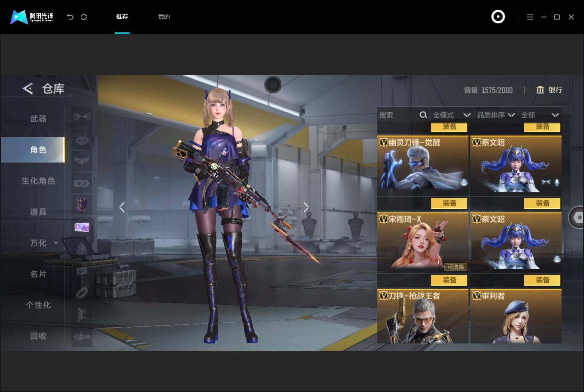Select the masquerade mask category icon

(x=82, y=161)
